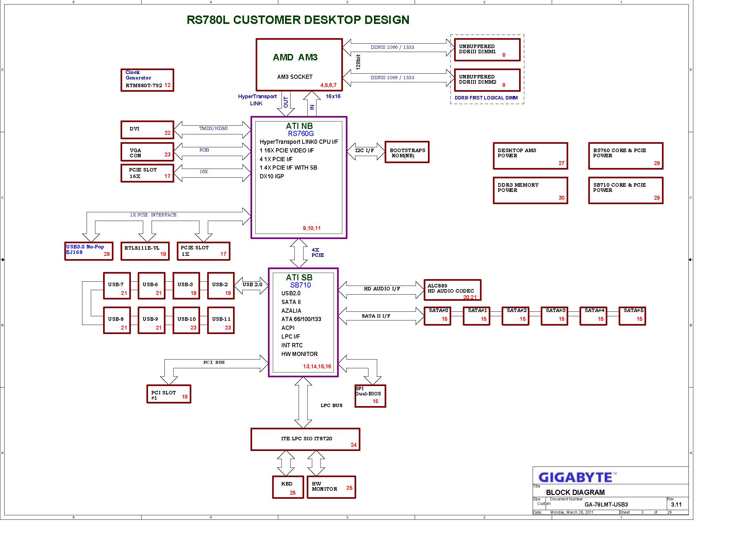
Task: Select the Clock Generator RTM880T-792 block
Action: coord(147,80)
